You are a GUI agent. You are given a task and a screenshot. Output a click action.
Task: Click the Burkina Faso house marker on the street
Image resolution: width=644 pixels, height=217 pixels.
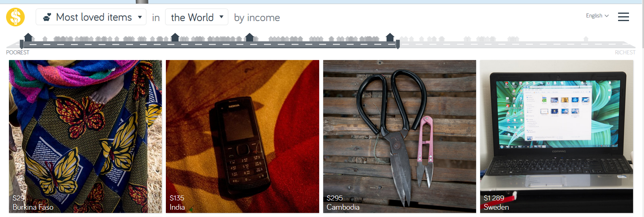(x=28, y=37)
